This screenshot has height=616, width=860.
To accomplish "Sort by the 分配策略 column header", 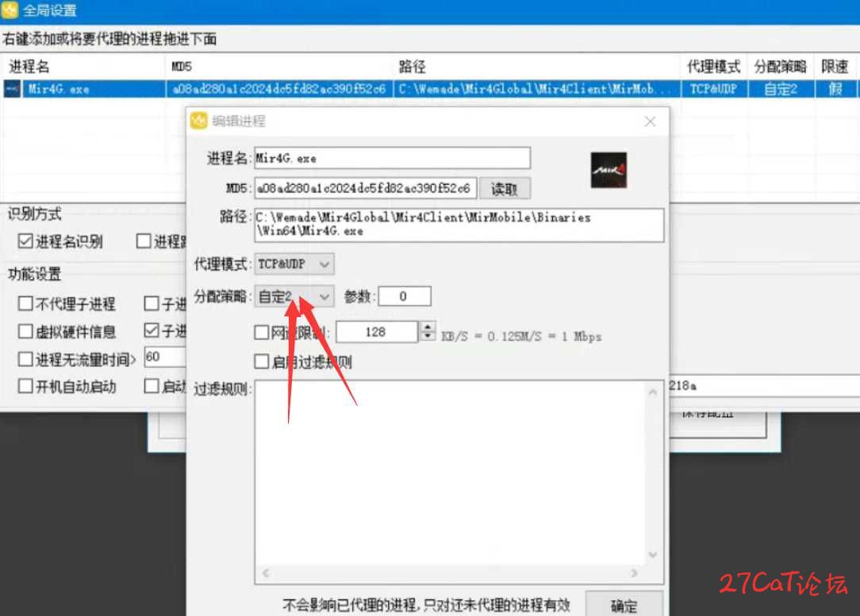I will click(781, 67).
